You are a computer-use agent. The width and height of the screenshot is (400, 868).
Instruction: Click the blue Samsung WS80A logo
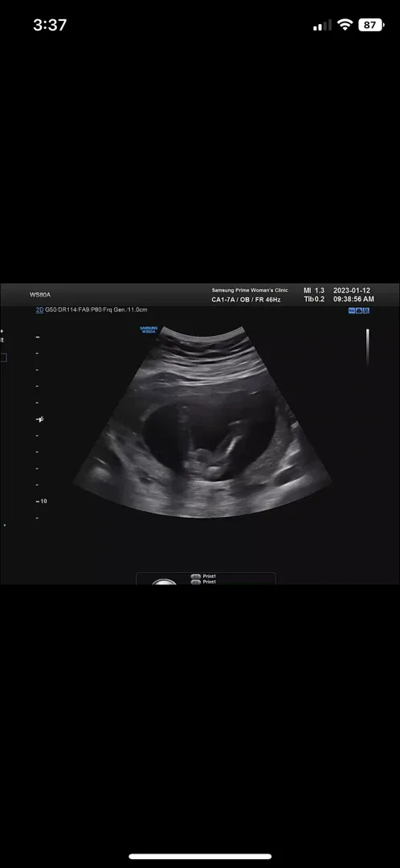pyautogui.click(x=149, y=330)
